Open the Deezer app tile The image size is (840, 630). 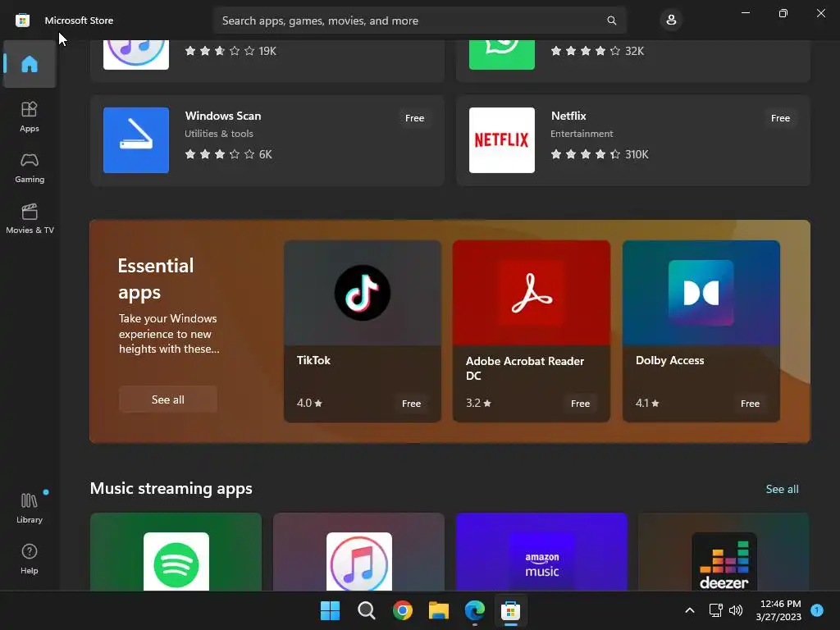(724, 552)
